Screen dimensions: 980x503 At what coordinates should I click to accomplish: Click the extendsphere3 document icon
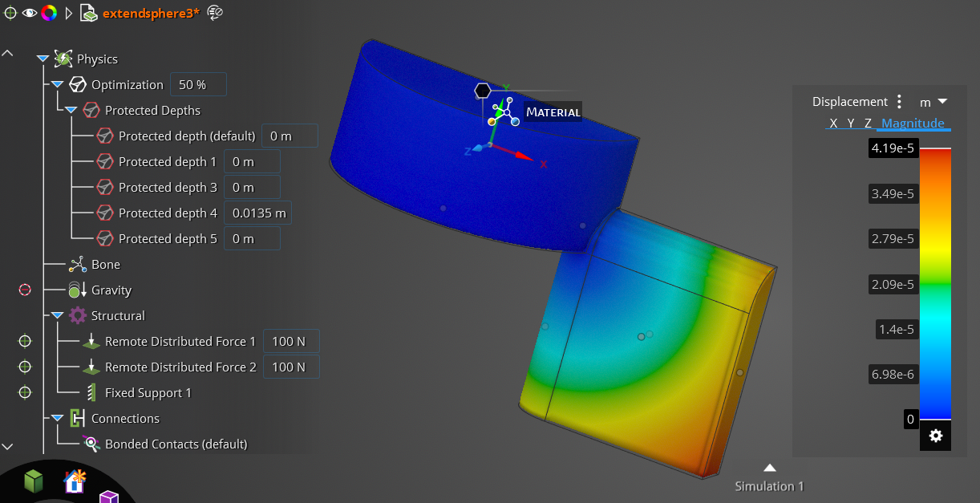pos(88,13)
